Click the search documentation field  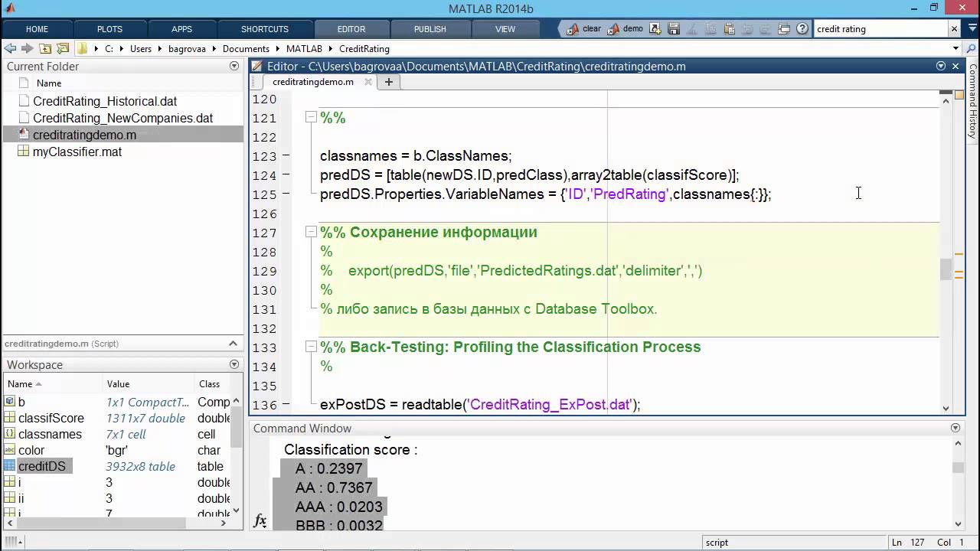pos(880,29)
